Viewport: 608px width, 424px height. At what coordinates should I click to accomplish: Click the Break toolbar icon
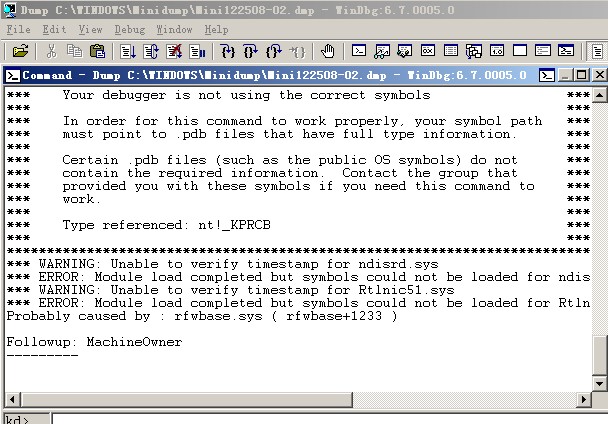pos(197,51)
